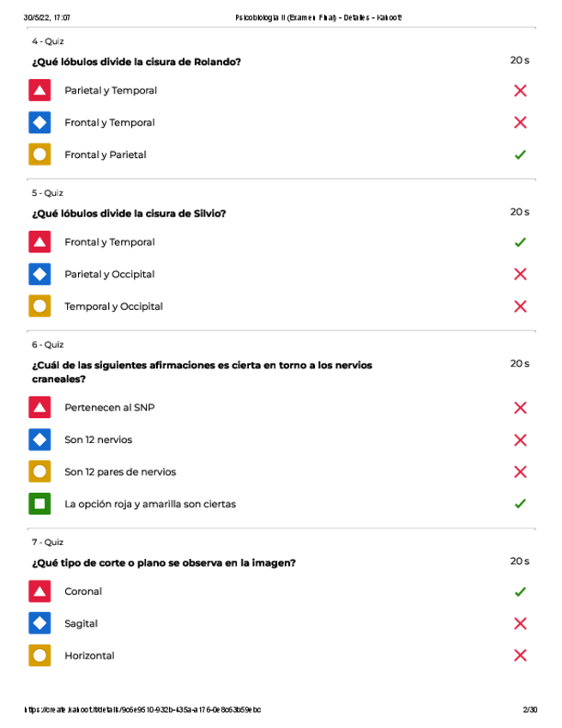Open the create.kahoot.it URL in footer

[x=143, y=710]
